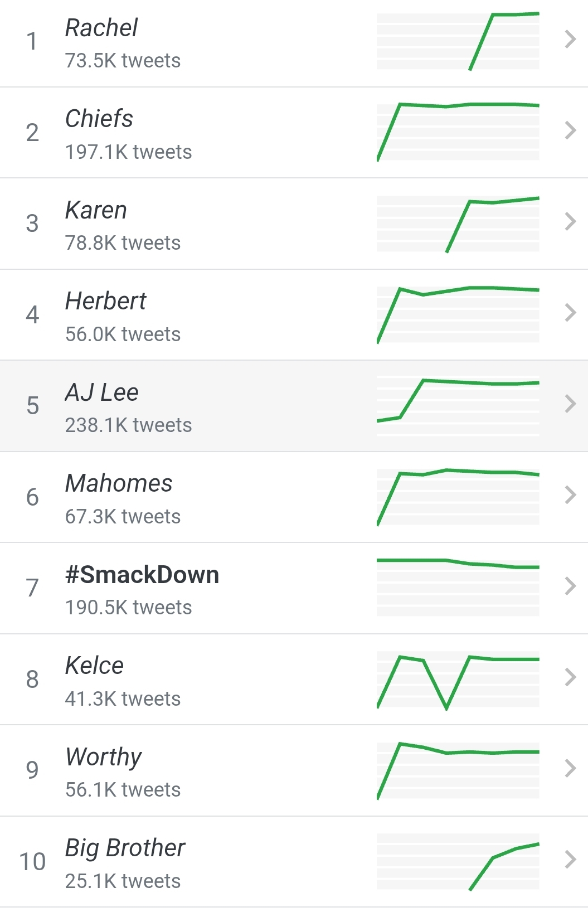This screenshot has width=588, height=912.
Task: Open the Worthy row chevron icon
Action: point(570,768)
